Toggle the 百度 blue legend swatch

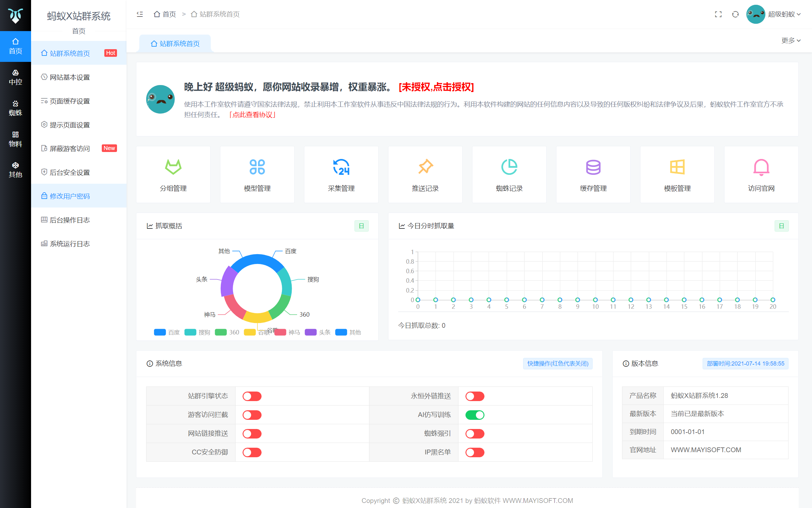160,332
